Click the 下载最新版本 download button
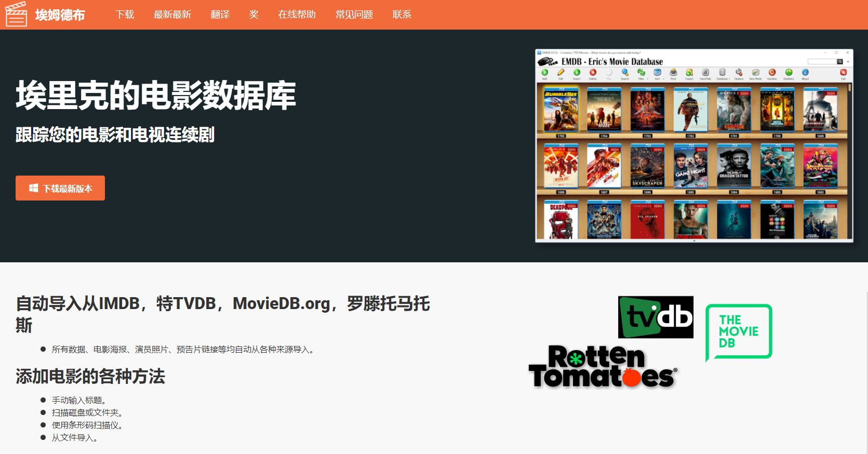Image resolution: width=868 pixels, height=454 pixels. tap(60, 188)
